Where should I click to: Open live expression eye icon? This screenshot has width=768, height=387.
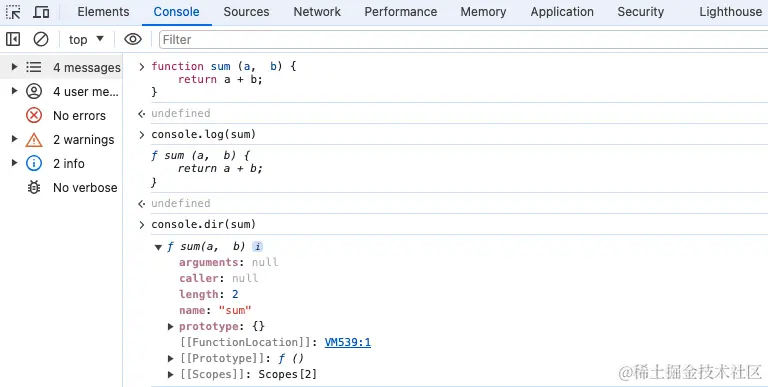tap(133, 39)
